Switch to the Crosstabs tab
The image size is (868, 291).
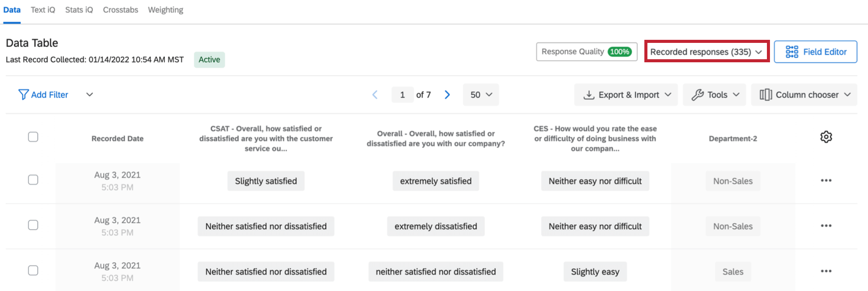120,10
